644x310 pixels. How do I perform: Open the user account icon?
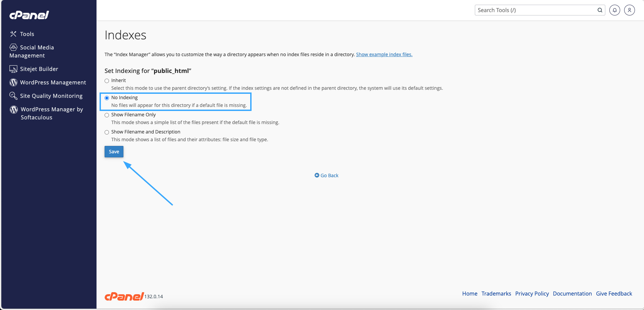click(x=629, y=10)
